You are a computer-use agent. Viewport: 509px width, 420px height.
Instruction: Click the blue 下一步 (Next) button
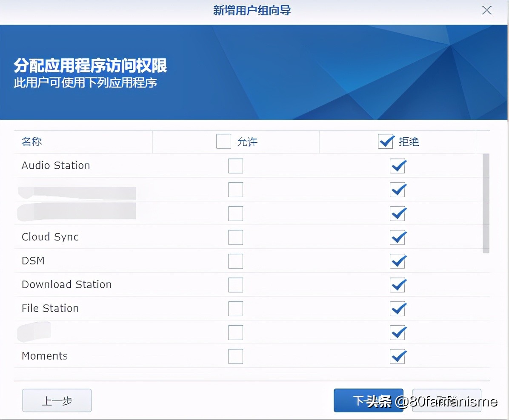point(368,400)
